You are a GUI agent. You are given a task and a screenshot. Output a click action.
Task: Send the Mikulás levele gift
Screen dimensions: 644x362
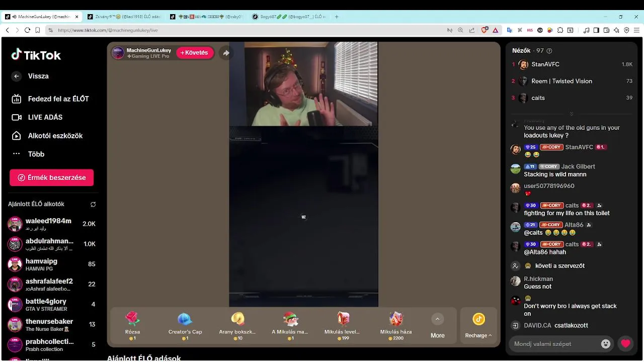click(342, 326)
